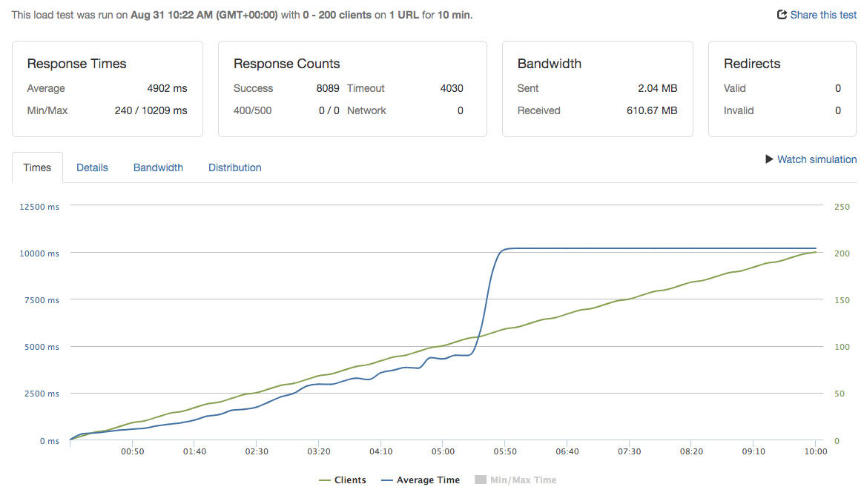Click the Response Times summary card

(108, 88)
